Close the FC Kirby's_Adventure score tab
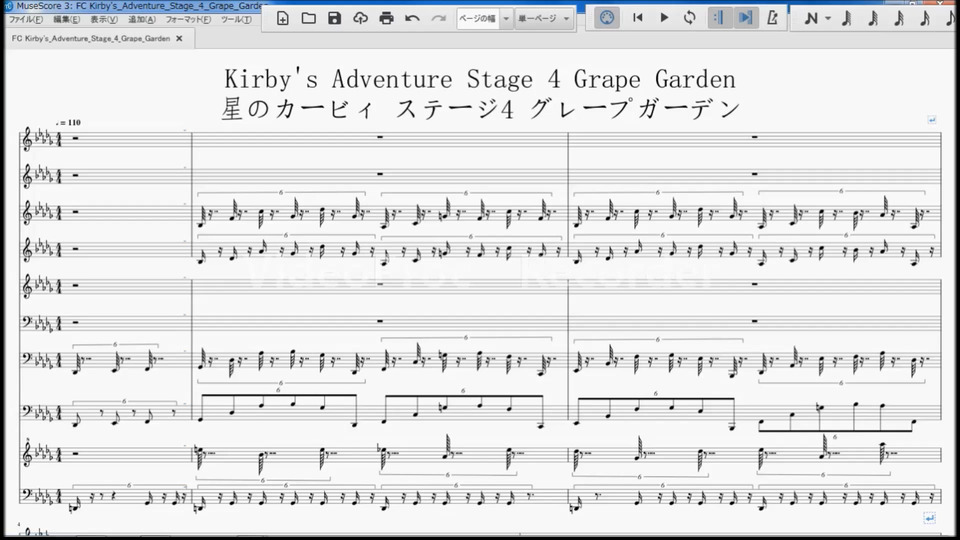The image size is (960, 540). [179, 38]
